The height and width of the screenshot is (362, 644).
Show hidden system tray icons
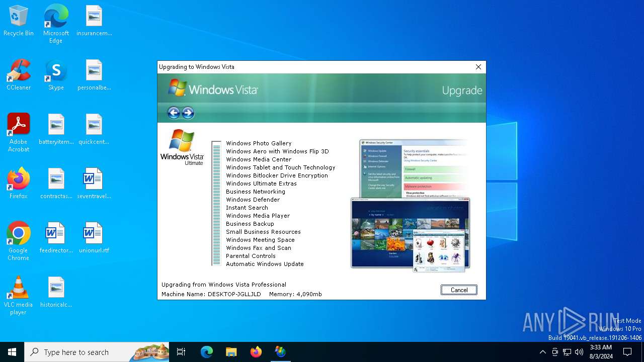pyautogui.click(x=542, y=352)
